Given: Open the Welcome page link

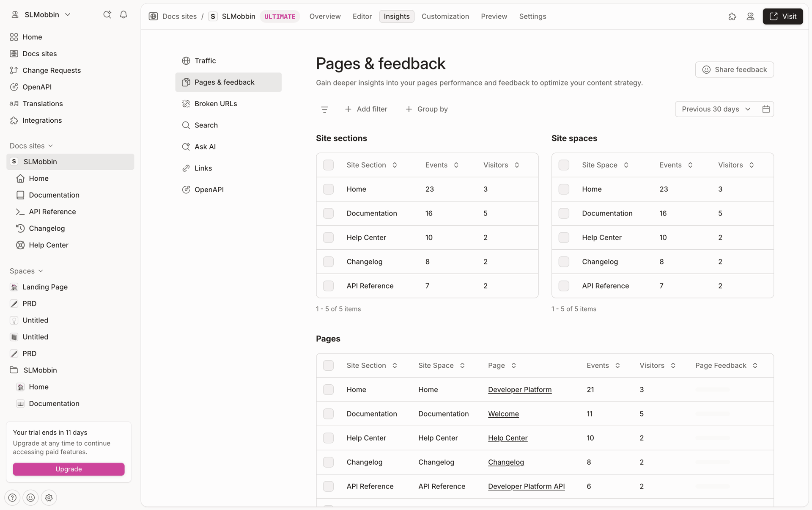Looking at the screenshot, I should [x=503, y=414].
